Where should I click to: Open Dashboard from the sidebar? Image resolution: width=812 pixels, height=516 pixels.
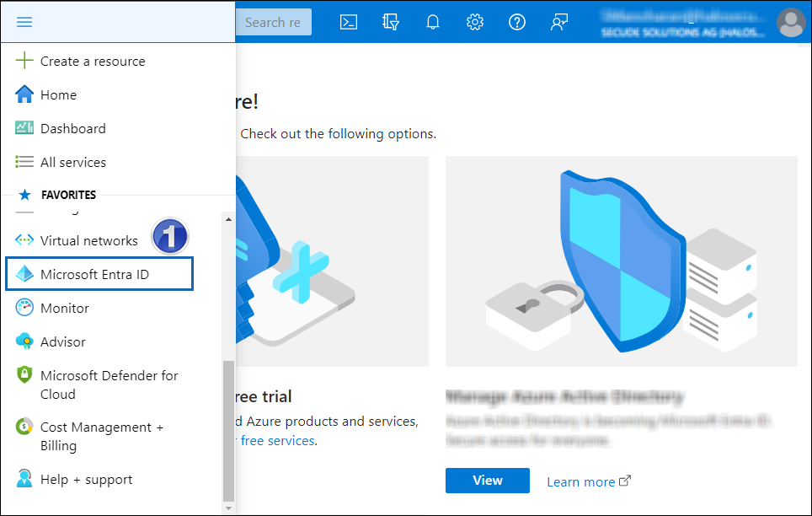tap(72, 129)
